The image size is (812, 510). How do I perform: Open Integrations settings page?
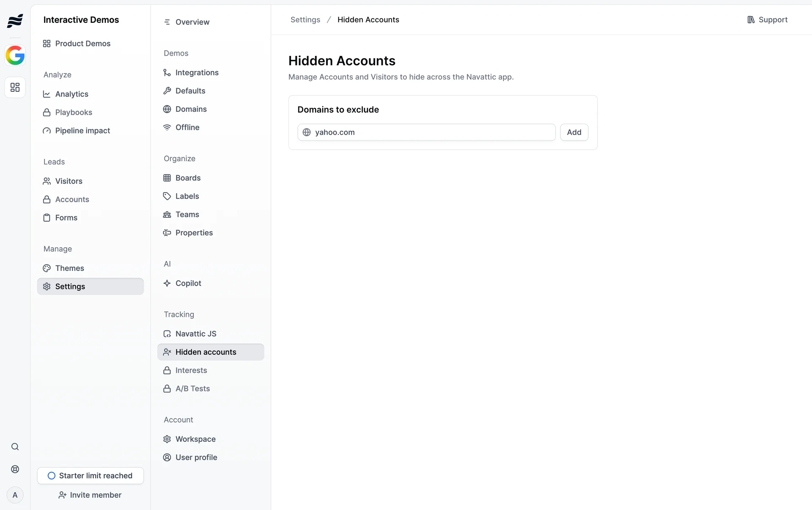point(197,73)
